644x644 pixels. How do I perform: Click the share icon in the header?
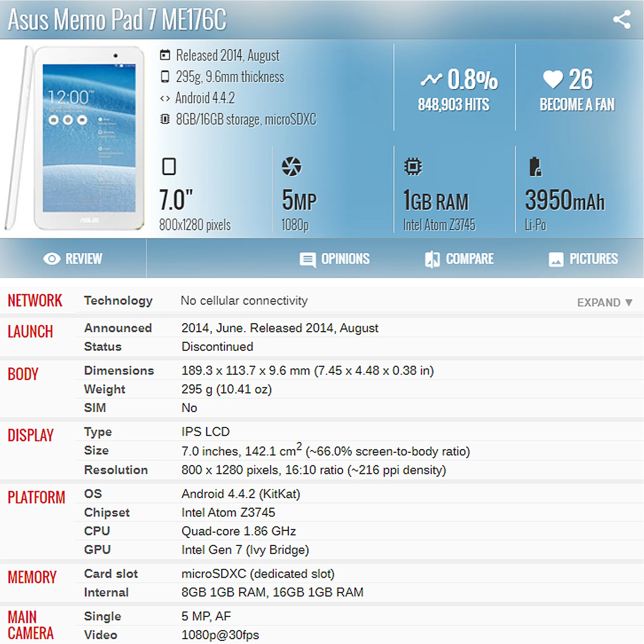tap(622, 19)
